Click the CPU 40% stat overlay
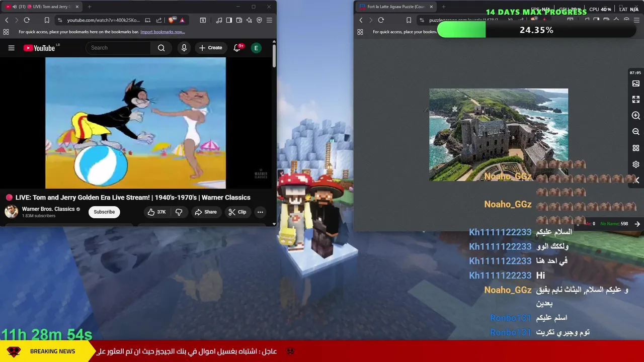The height and width of the screenshot is (362, 644). (600, 9)
